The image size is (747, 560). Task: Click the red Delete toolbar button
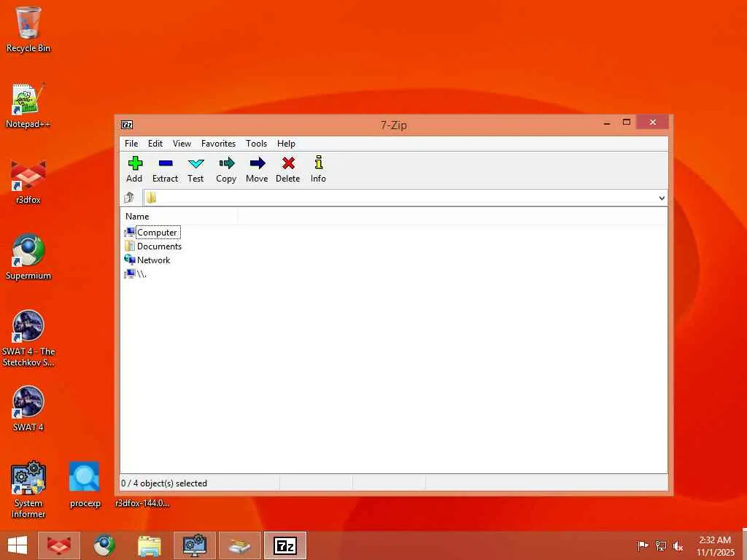point(287,169)
